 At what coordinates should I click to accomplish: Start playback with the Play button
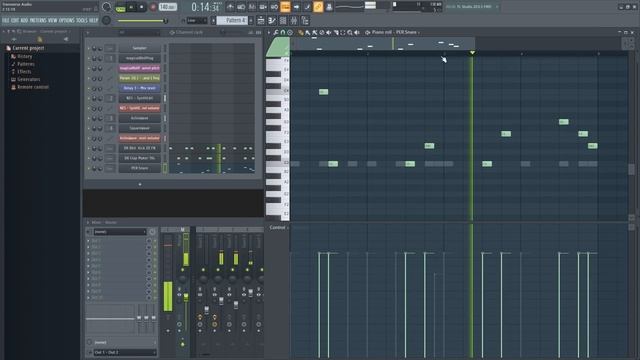point(131,7)
